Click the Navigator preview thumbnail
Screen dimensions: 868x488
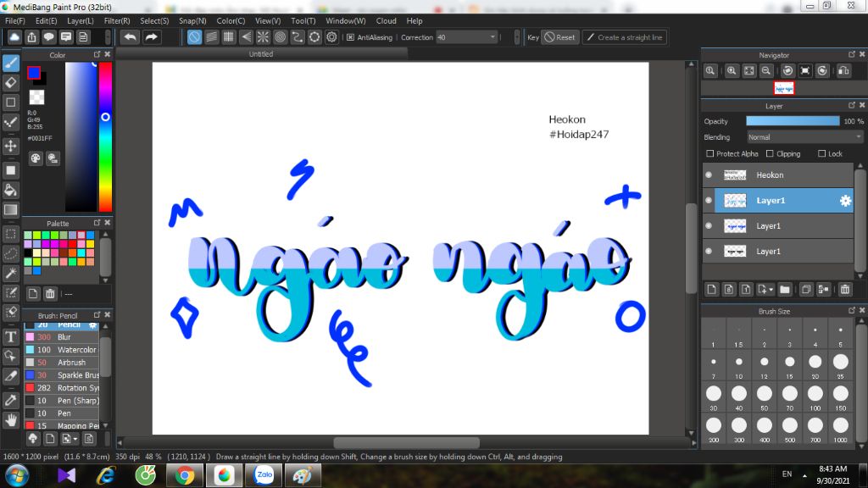[x=783, y=88]
